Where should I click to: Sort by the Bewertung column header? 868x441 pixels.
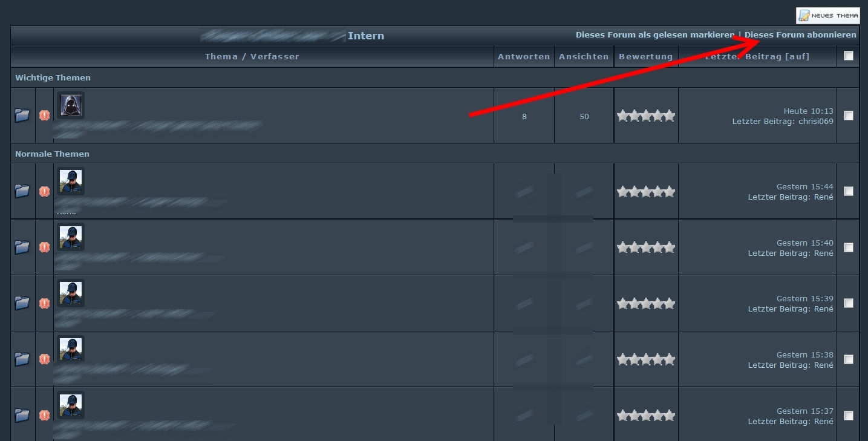pos(645,57)
